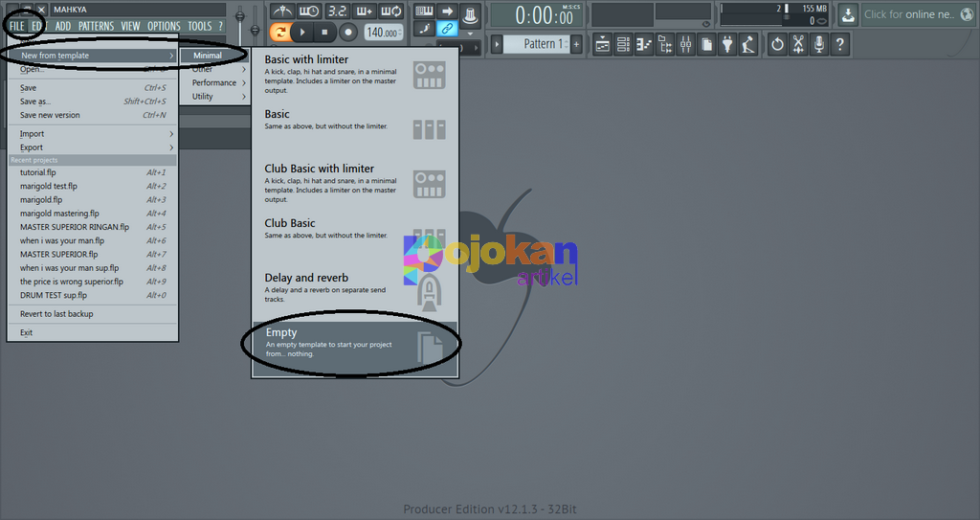The width and height of the screenshot is (980, 520).
Task: Click the Stop transport button
Action: pos(324,32)
